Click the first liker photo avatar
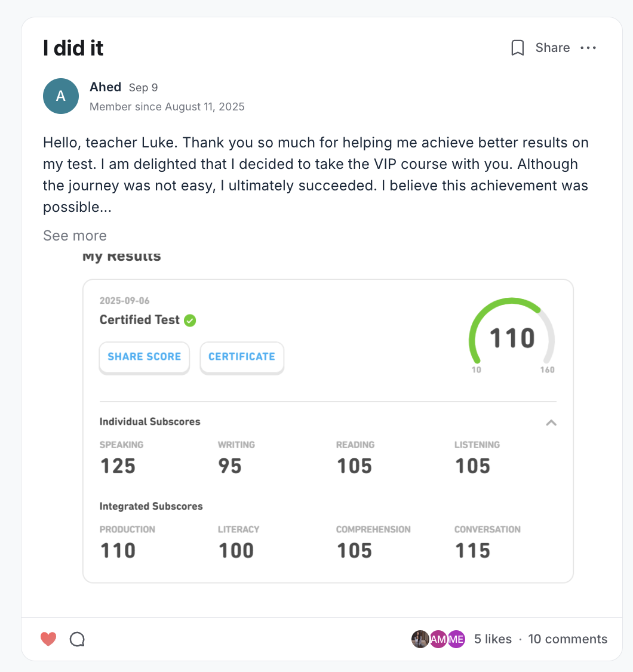This screenshot has height=672, width=633. coord(420,639)
